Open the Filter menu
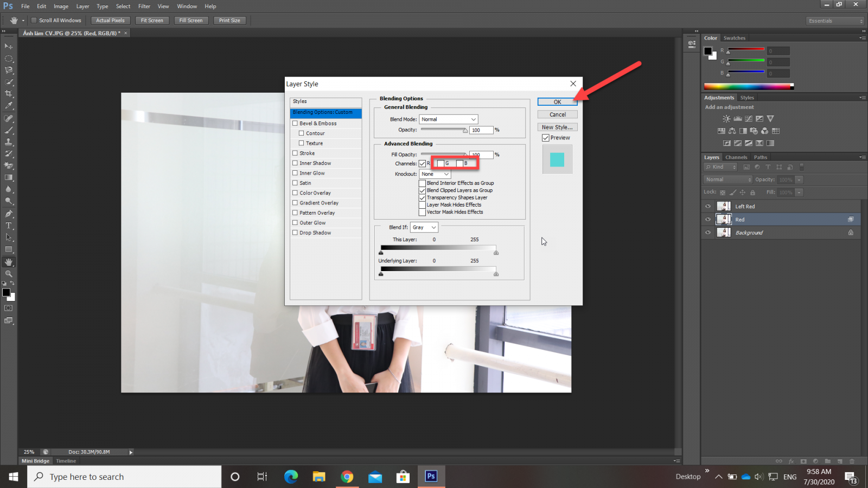The height and width of the screenshot is (488, 868). (x=144, y=7)
